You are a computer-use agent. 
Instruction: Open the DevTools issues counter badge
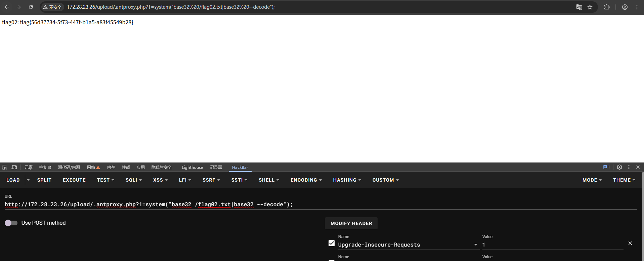(606, 167)
